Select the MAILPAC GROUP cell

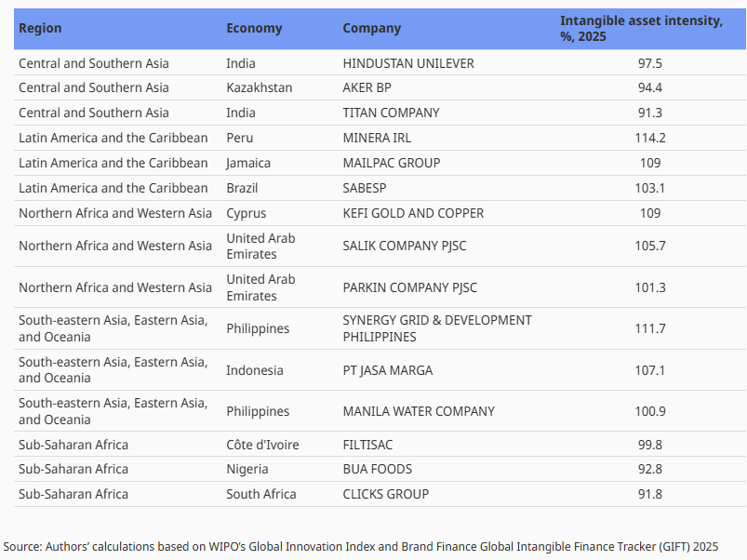(391, 163)
